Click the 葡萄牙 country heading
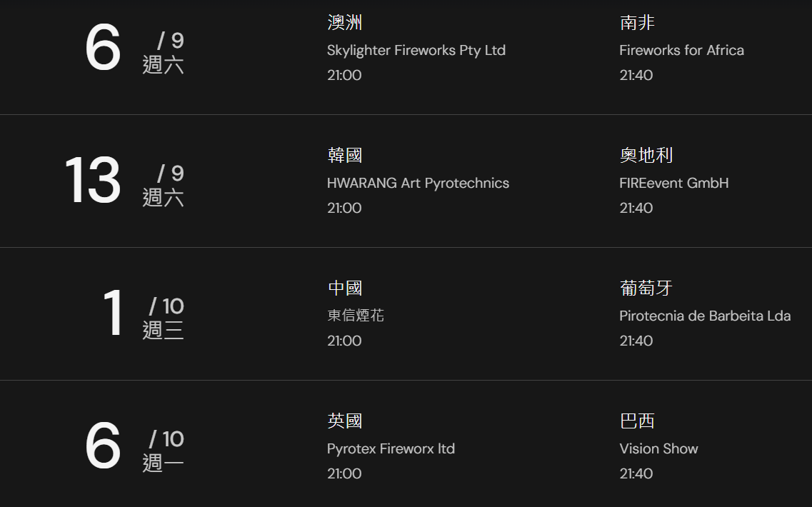The image size is (812, 507). (x=646, y=288)
